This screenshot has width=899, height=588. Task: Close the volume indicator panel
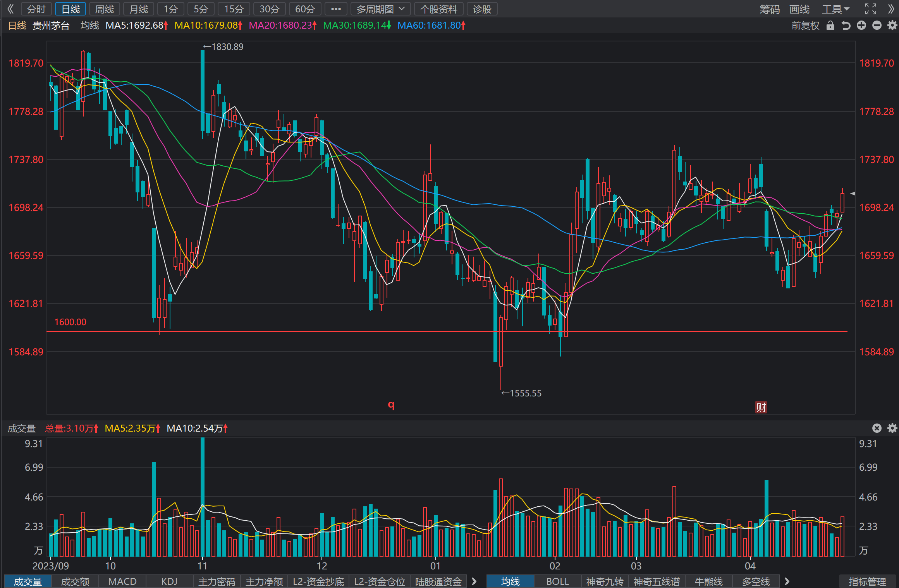[x=877, y=428]
